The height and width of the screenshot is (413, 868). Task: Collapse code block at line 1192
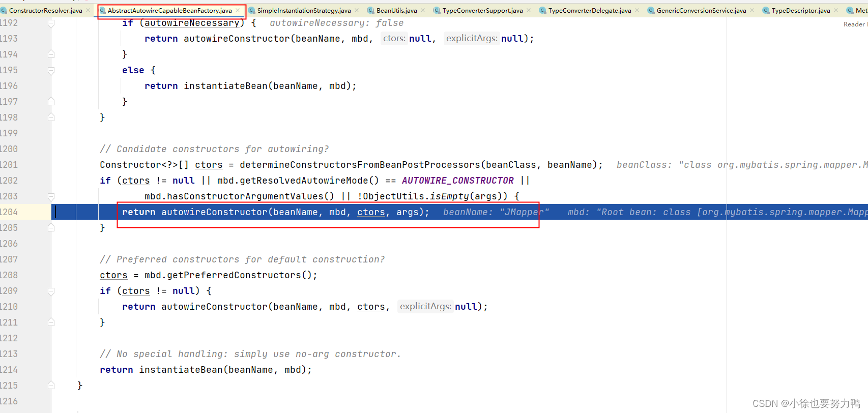(51, 23)
